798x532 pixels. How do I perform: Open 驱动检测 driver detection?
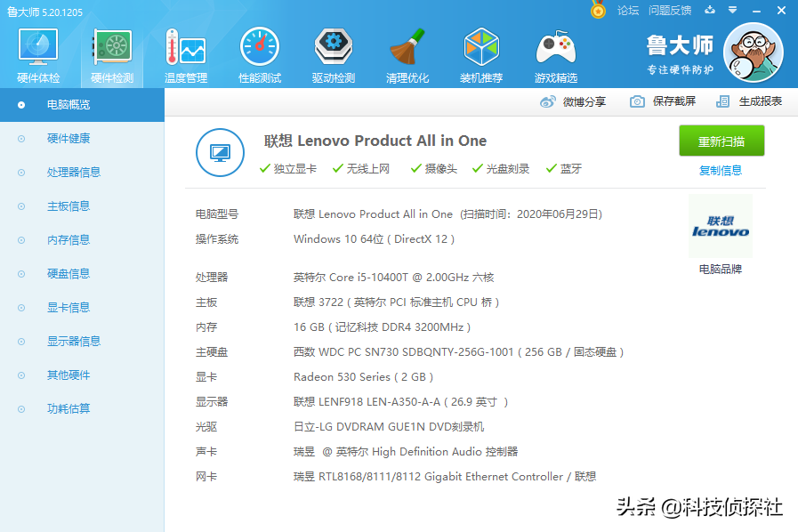pos(333,53)
